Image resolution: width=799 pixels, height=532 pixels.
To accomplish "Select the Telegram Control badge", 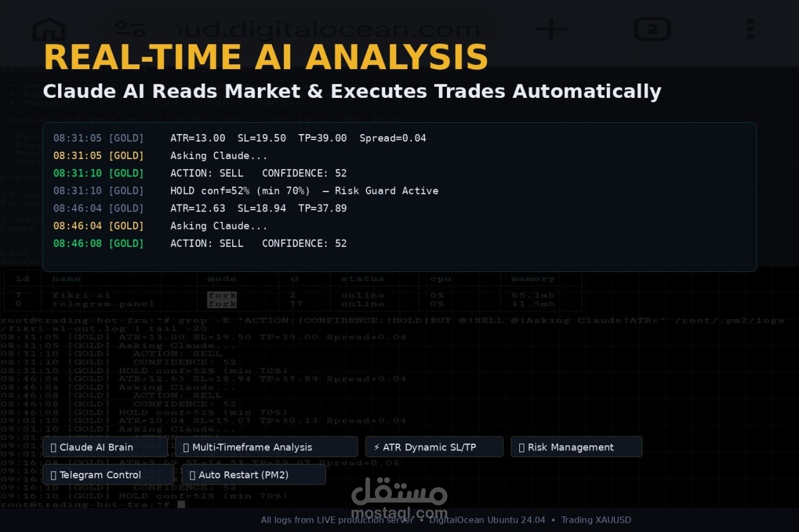I will click(108, 475).
